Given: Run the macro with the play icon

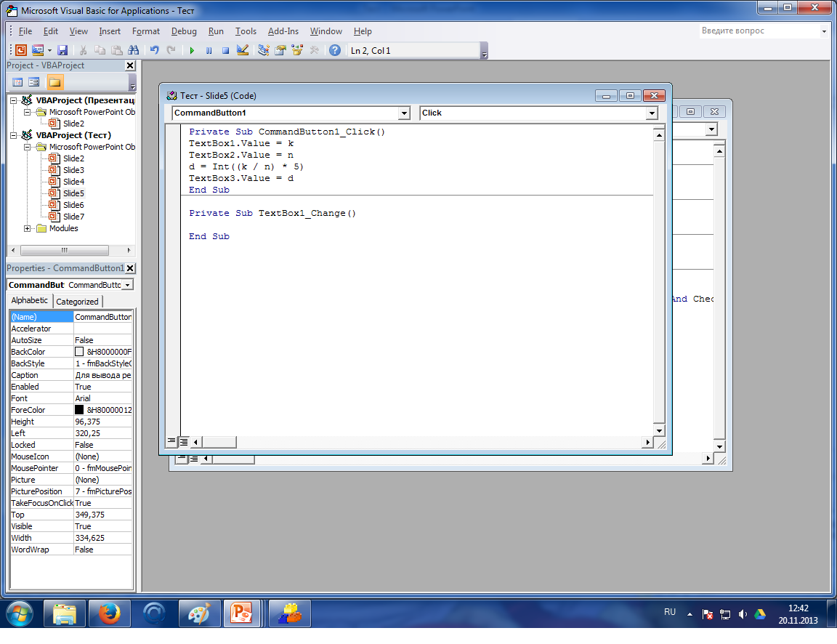Looking at the screenshot, I should [192, 50].
